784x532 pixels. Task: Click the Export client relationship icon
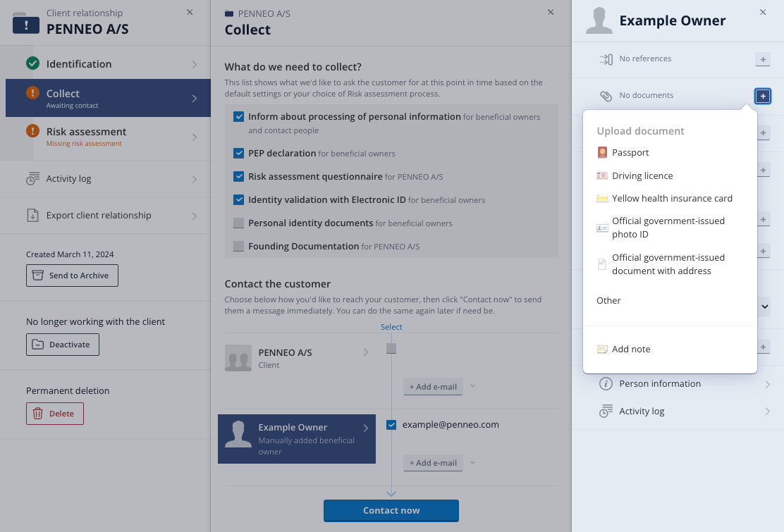(x=32, y=216)
